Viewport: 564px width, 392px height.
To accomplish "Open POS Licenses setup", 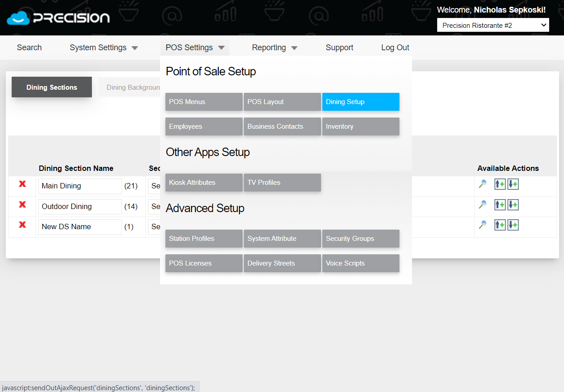I will coord(204,263).
